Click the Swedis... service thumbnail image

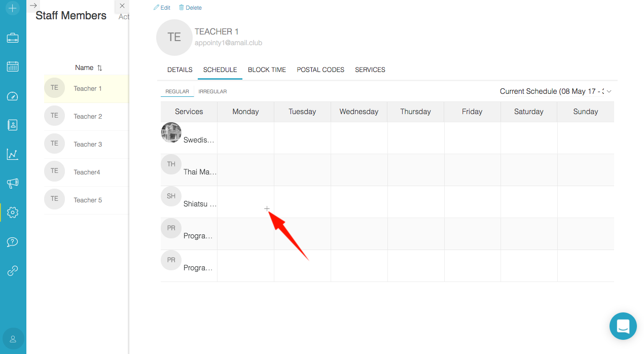point(171,132)
